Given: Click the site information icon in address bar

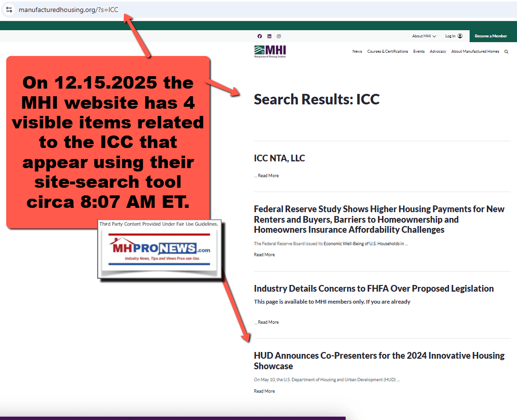Looking at the screenshot, I should point(9,10).
